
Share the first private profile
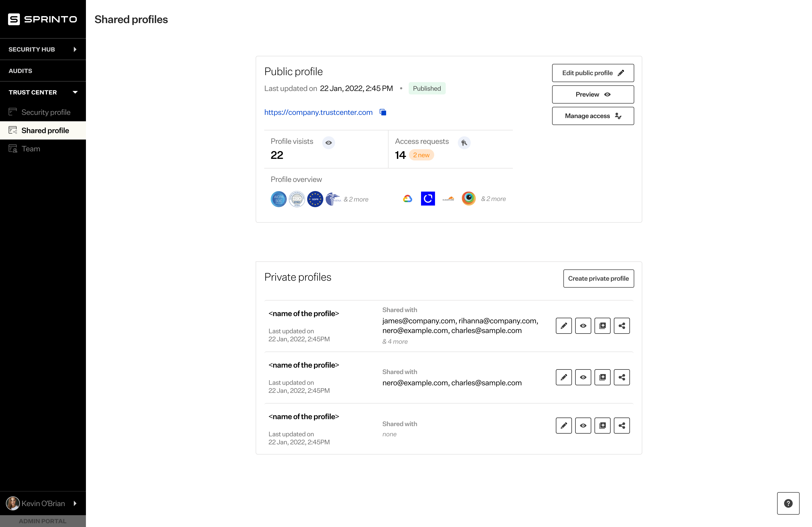point(622,325)
